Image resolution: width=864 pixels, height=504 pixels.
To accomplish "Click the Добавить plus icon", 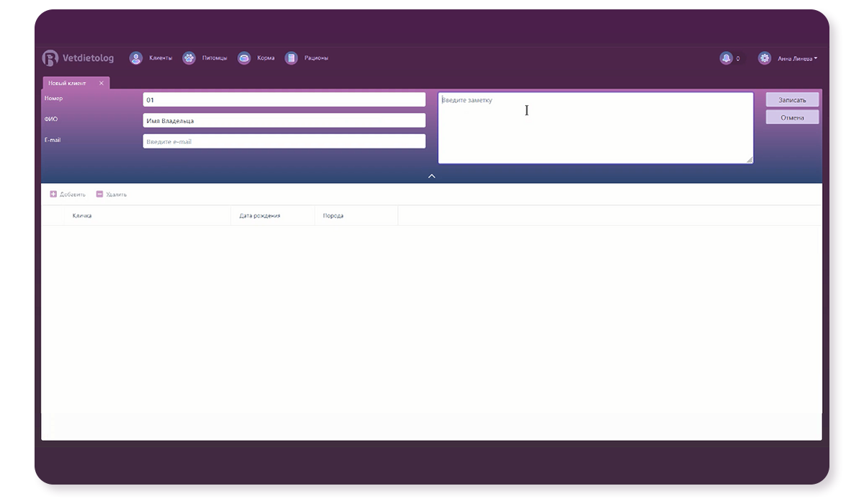I will 53,194.
